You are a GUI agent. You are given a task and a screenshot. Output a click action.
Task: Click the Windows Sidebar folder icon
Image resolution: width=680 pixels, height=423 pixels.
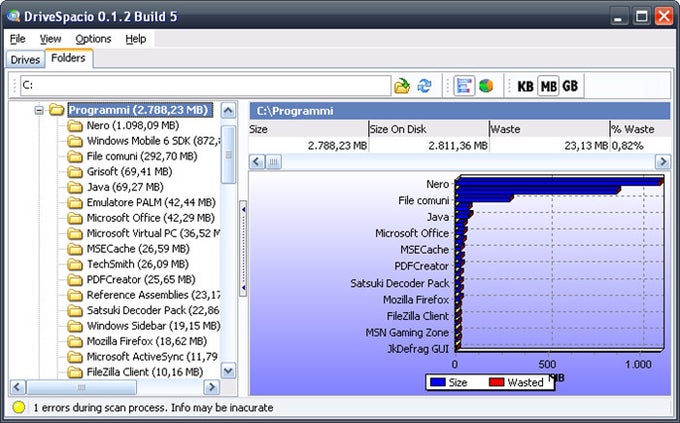[x=75, y=326]
